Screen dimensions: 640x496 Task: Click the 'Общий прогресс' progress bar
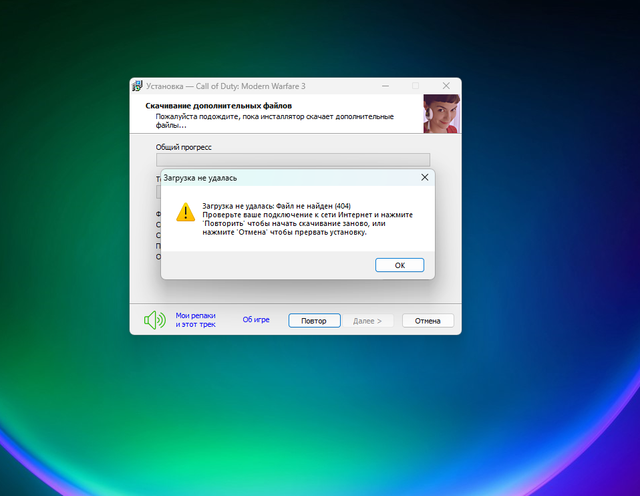coord(293,160)
